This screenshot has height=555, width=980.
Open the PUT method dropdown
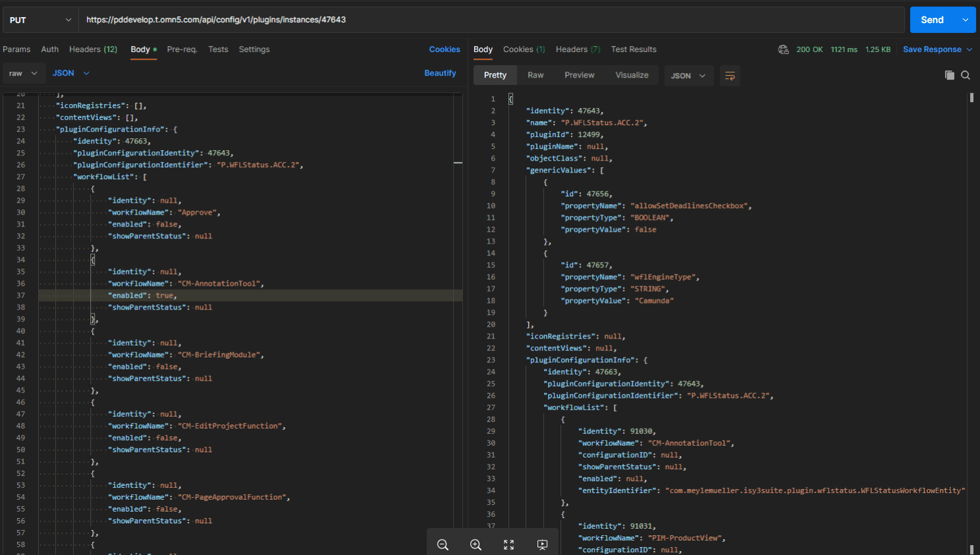[x=40, y=20]
